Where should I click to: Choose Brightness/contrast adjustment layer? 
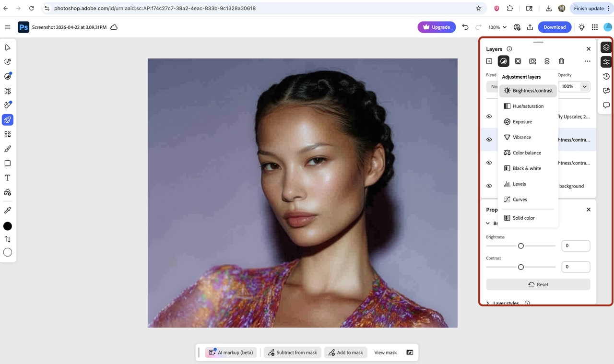(528, 91)
